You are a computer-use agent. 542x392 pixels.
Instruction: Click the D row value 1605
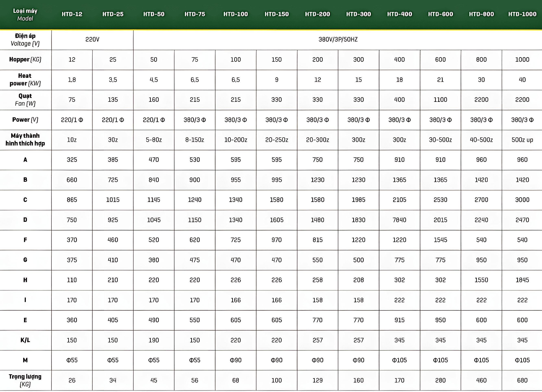pyautogui.click(x=277, y=220)
